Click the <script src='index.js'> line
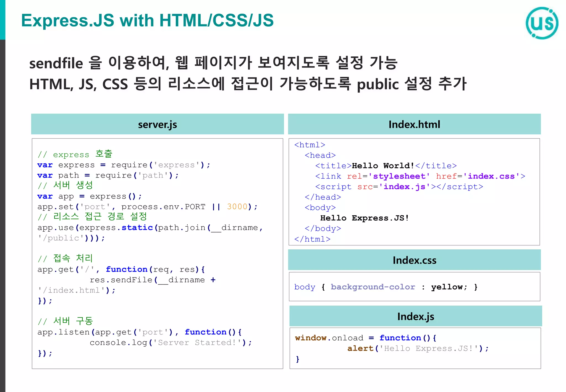 399,187
